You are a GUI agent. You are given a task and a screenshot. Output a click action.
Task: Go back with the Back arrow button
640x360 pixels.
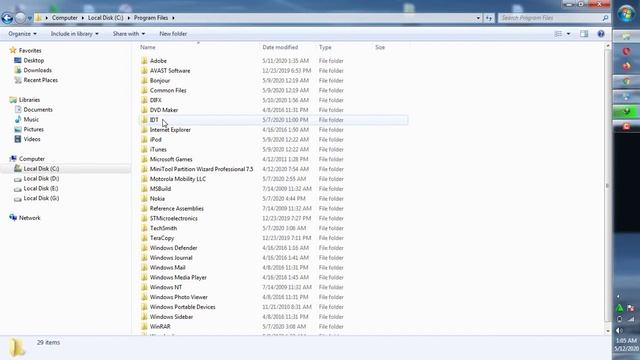point(7,18)
